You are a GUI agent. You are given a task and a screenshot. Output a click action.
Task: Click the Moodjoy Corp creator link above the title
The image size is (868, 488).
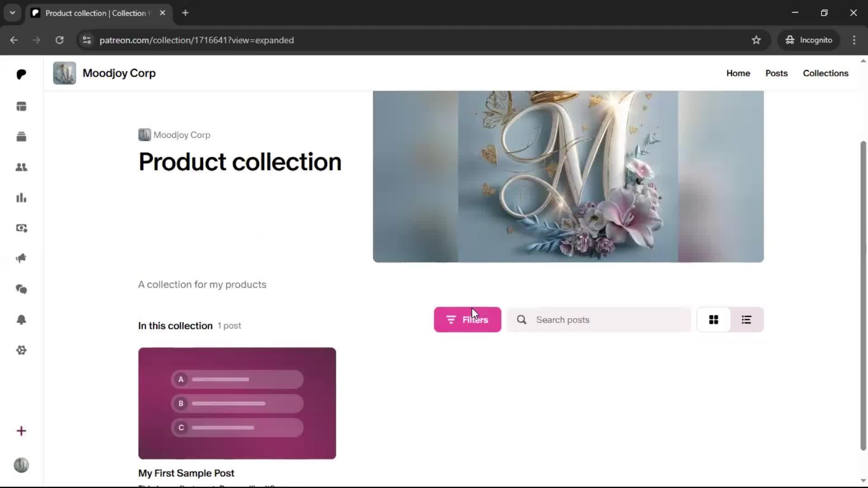182,135
